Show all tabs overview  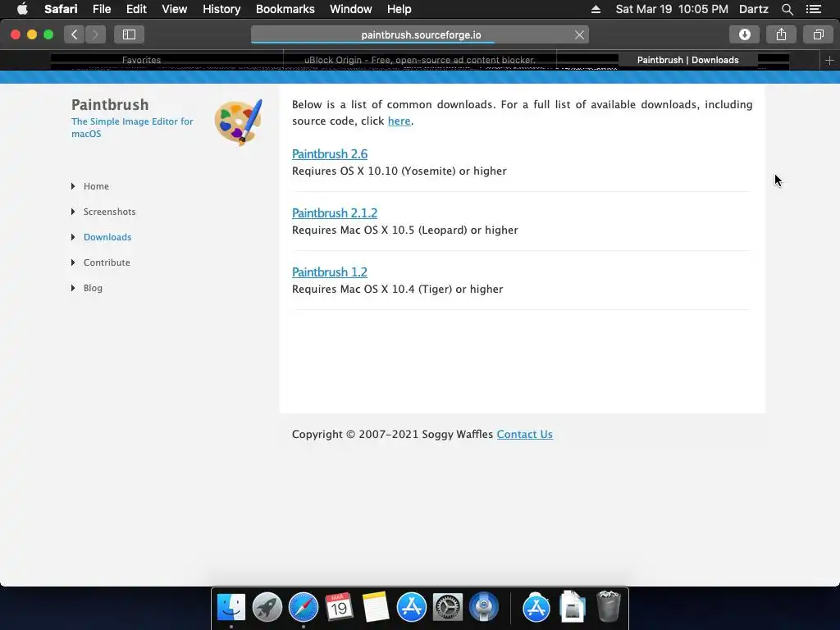coord(818,34)
